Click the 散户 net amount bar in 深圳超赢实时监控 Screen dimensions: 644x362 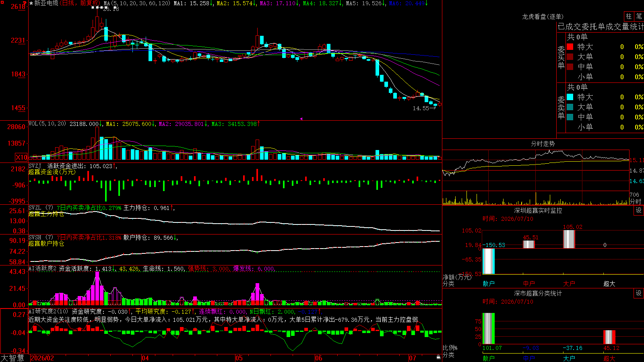click(489, 261)
